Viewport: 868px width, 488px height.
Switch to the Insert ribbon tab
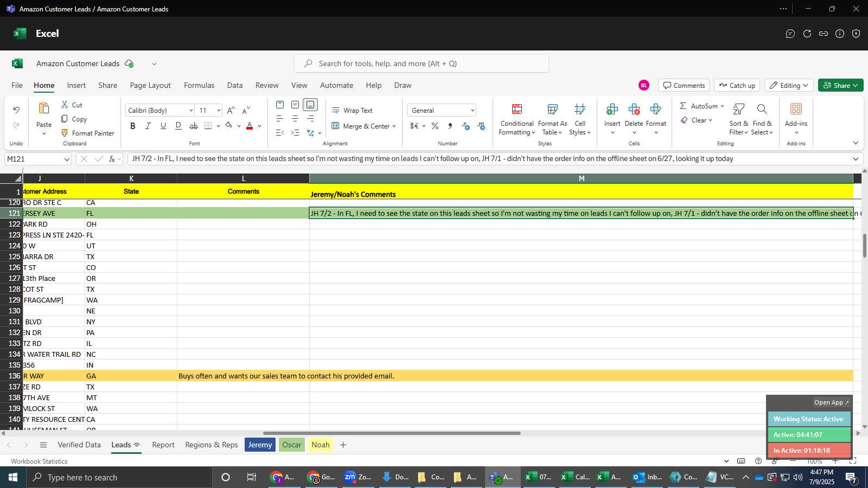pos(76,85)
